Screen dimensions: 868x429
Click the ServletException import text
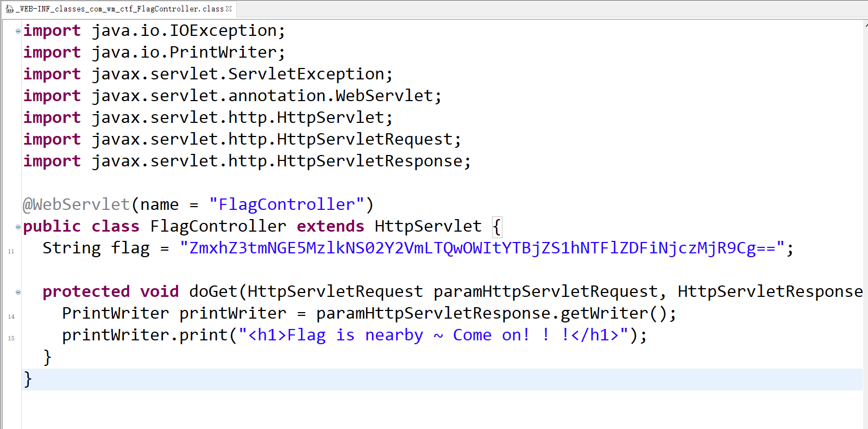[x=306, y=74]
